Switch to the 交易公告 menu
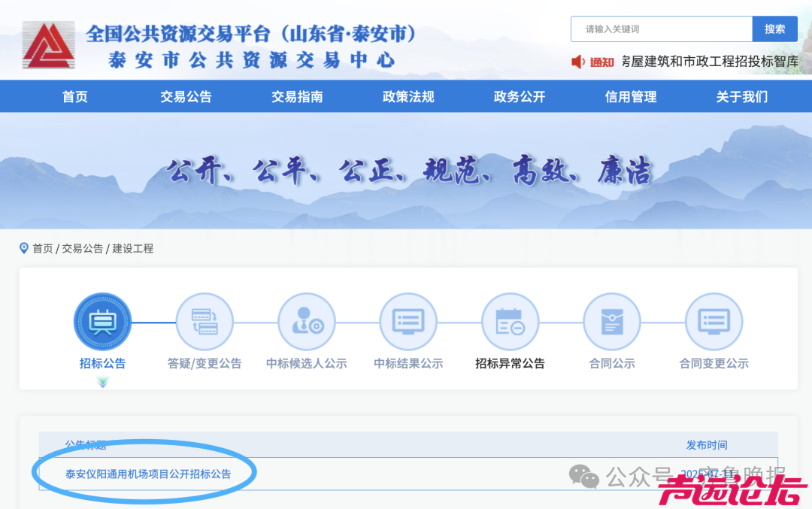812x509 pixels. pos(185,96)
